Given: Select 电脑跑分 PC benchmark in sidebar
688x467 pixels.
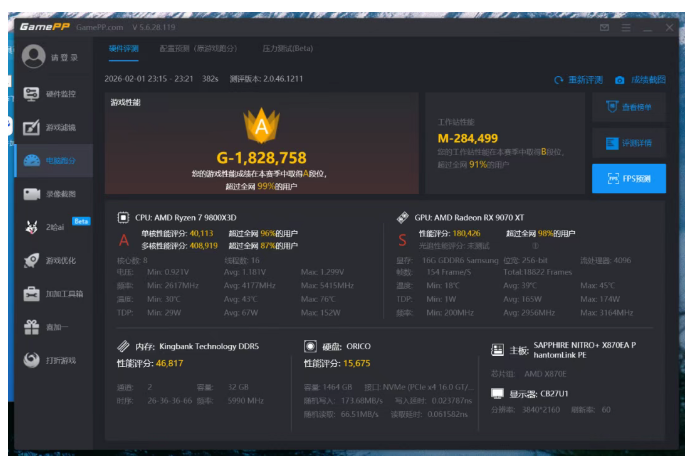Looking at the screenshot, I should point(52,160).
